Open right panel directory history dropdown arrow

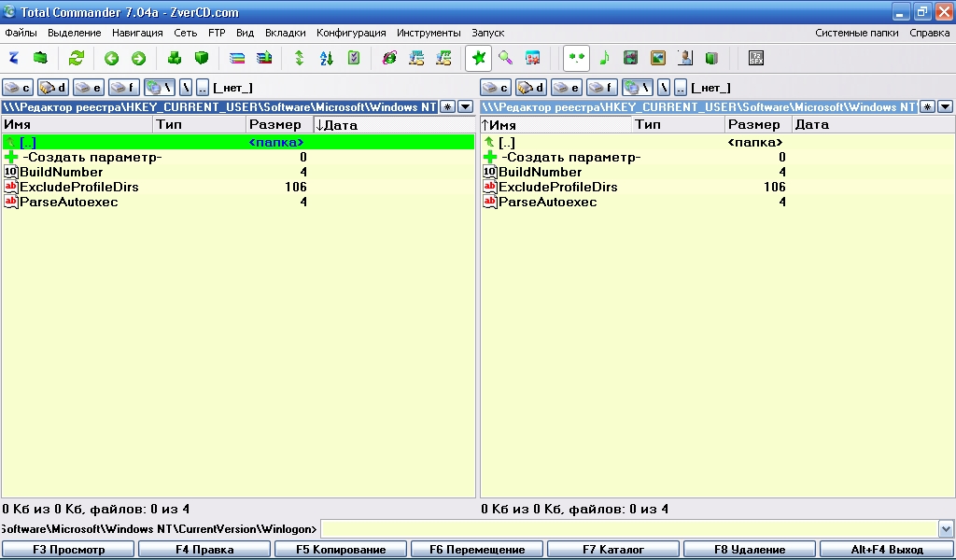(945, 106)
